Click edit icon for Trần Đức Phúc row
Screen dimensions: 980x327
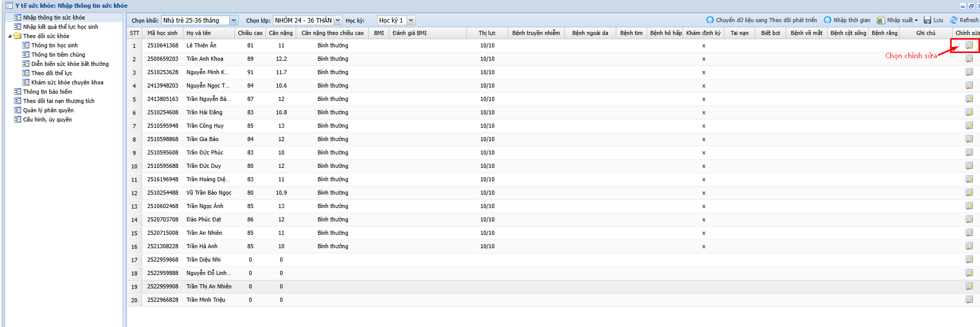pos(969,152)
